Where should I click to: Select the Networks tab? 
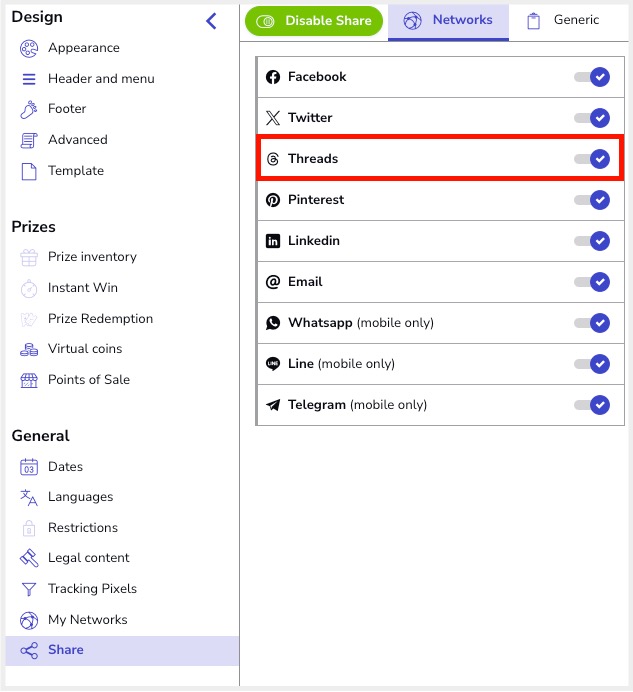click(448, 21)
